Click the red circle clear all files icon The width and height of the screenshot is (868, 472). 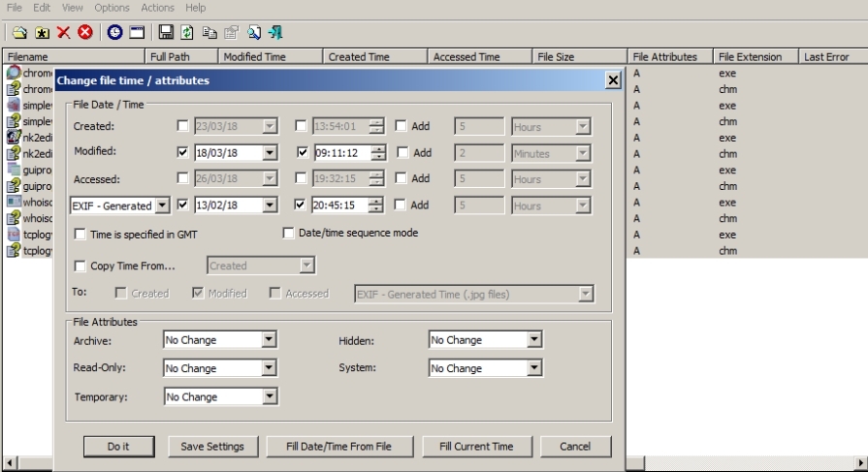84,32
